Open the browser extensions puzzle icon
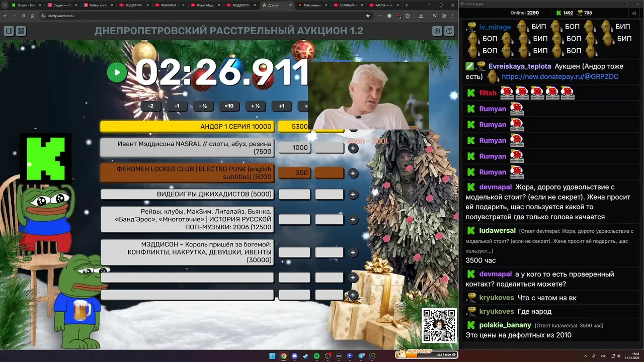 [408, 16]
